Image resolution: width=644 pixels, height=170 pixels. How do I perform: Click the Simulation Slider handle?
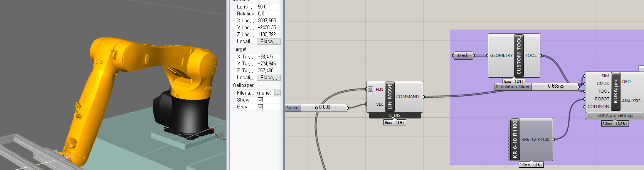click(562, 87)
